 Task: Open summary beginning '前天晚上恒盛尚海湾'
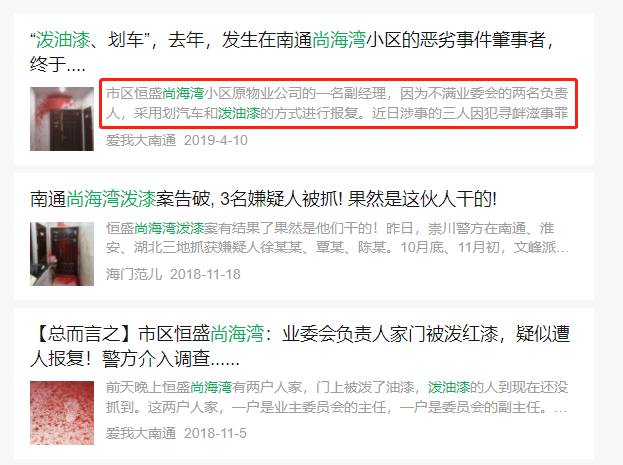click(337, 397)
